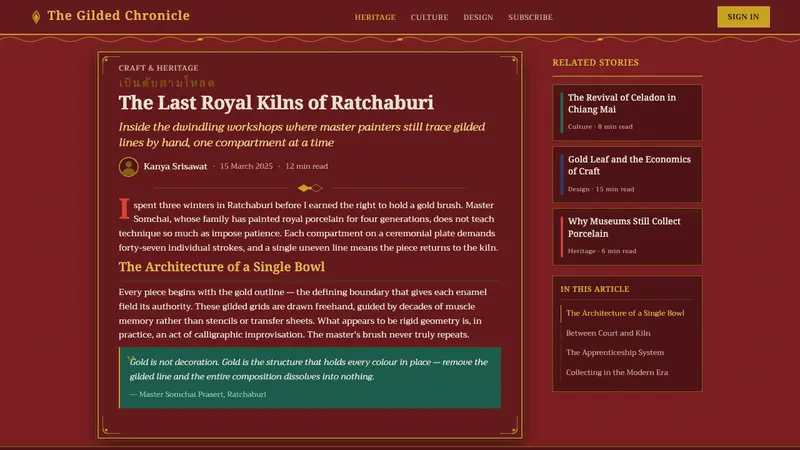Image resolution: width=800 pixels, height=450 pixels.
Task: Click the author name Kanya Srisawat
Action: [x=175, y=166]
